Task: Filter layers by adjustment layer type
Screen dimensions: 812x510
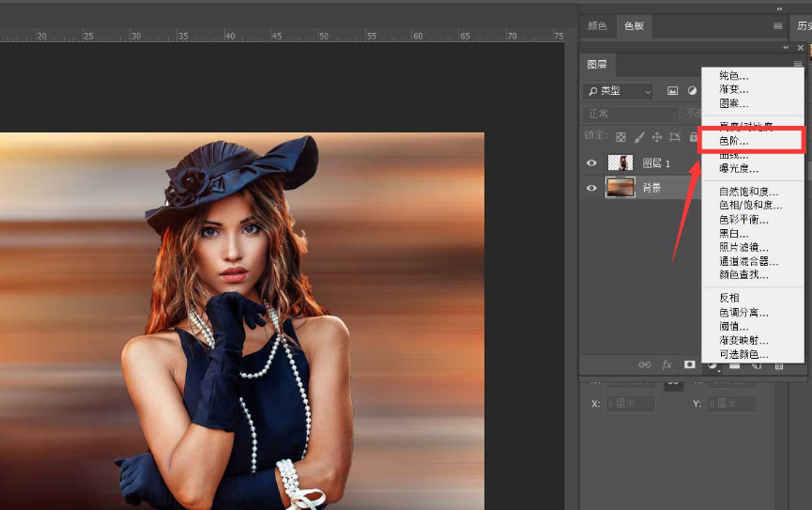Action: pyautogui.click(x=692, y=91)
